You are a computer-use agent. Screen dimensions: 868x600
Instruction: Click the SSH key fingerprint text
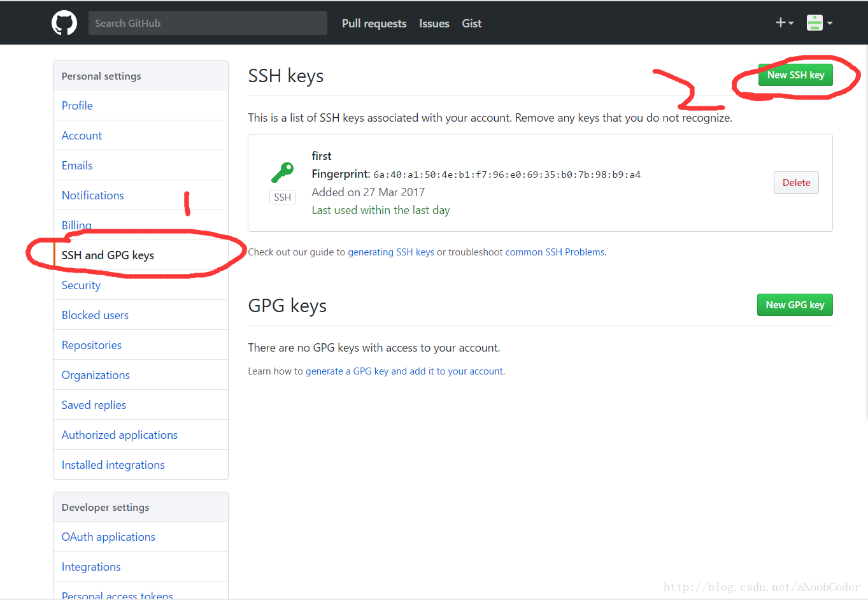pos(507,175)
